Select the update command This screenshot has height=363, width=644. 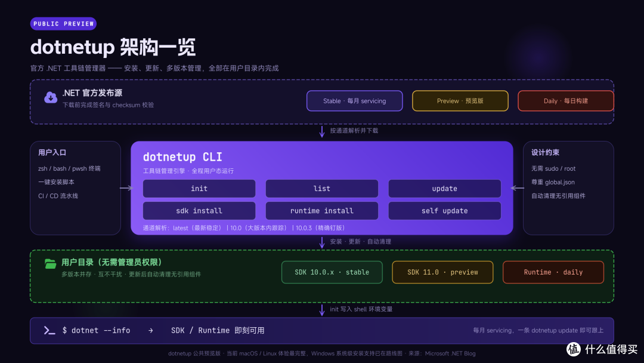click(444, 188)
